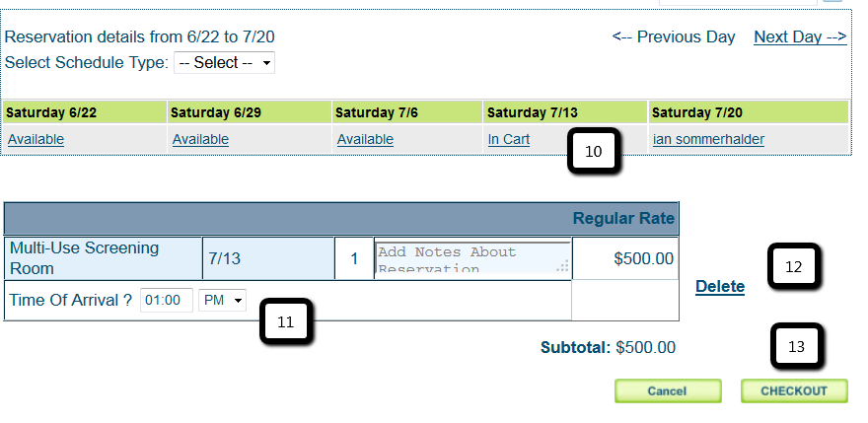Screen dimensions: 868x423
Task: Click the CHECKOUT button
Action: pos(794,391)
